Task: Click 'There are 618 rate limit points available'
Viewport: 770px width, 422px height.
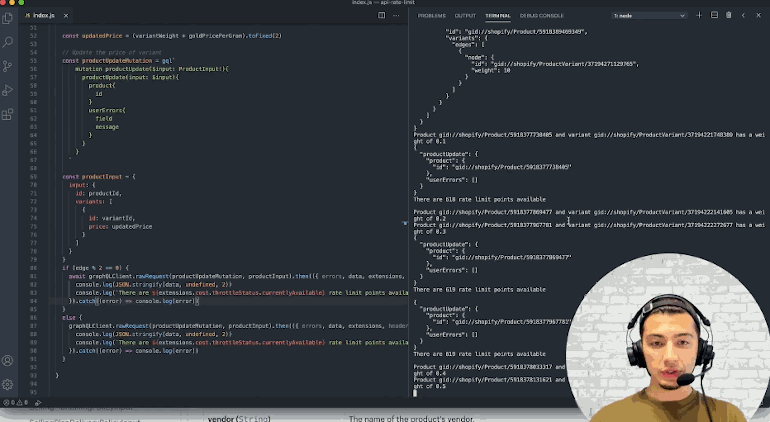Action: point(479,199)
